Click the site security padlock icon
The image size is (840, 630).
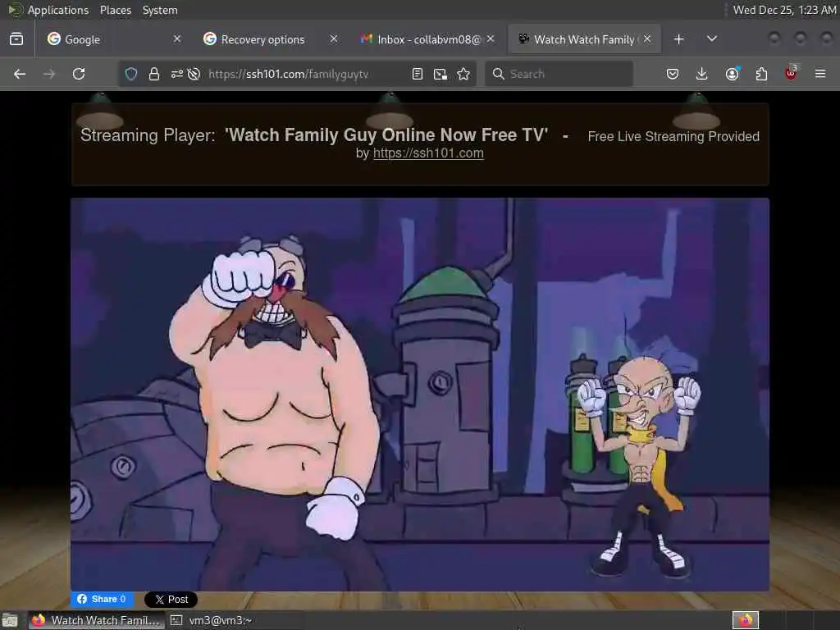[x=153, y=74]
